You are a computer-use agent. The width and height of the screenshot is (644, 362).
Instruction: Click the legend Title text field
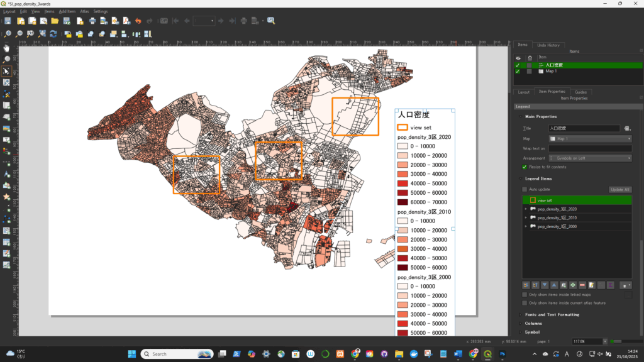(584, 128)
